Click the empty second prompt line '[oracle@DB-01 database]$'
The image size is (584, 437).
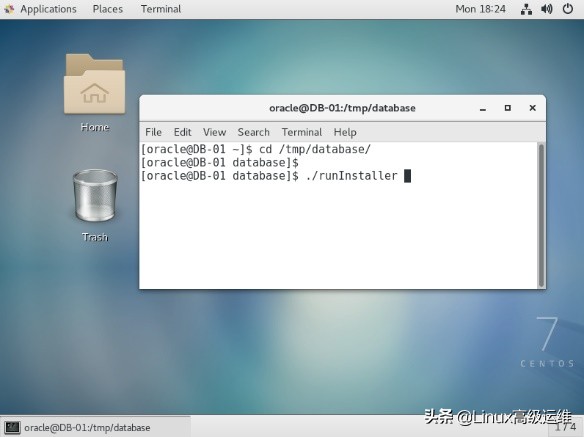point(220,163)
